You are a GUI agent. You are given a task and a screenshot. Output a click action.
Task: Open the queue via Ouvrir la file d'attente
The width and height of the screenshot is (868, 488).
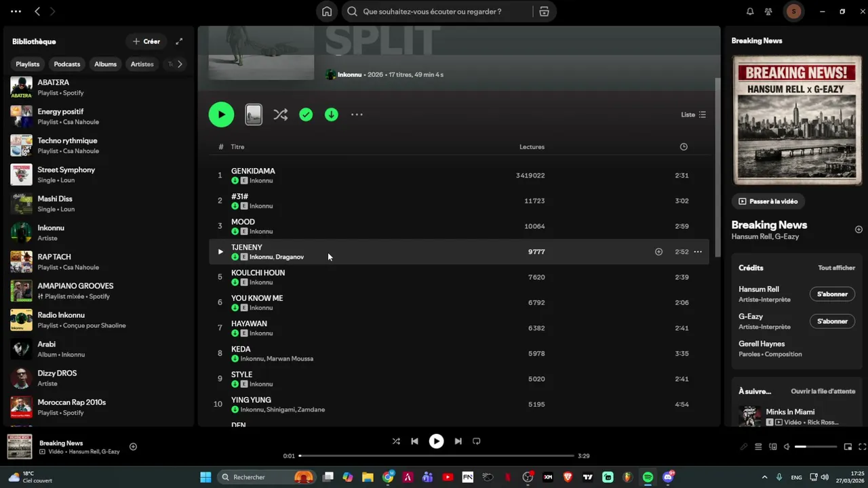click(x=823, y=391)
